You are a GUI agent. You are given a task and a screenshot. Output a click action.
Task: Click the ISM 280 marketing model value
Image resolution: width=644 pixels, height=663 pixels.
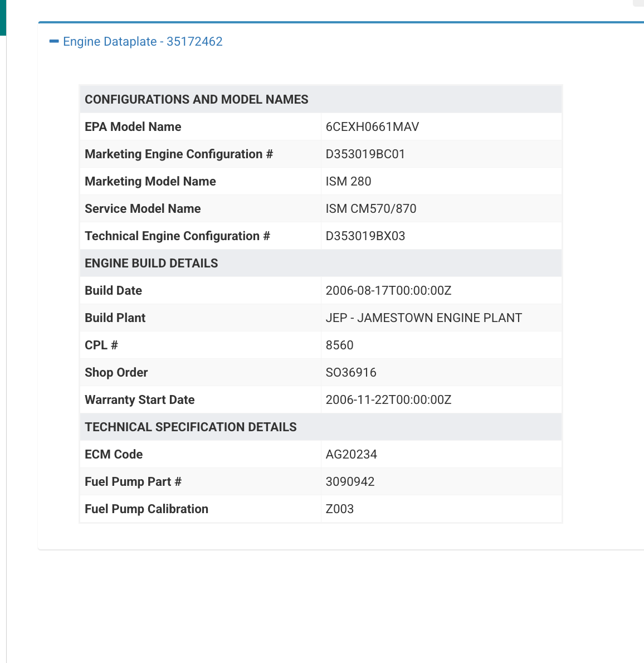click(348, 182)
